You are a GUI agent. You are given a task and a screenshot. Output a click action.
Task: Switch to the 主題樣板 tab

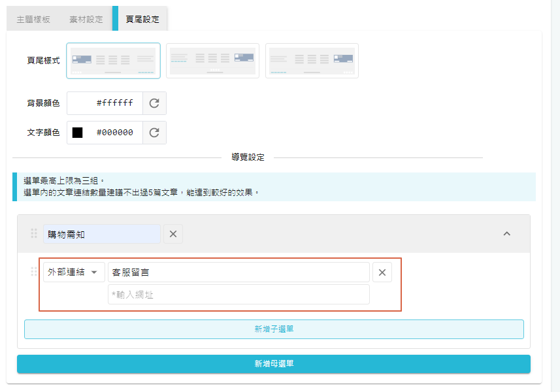point(33,20)
